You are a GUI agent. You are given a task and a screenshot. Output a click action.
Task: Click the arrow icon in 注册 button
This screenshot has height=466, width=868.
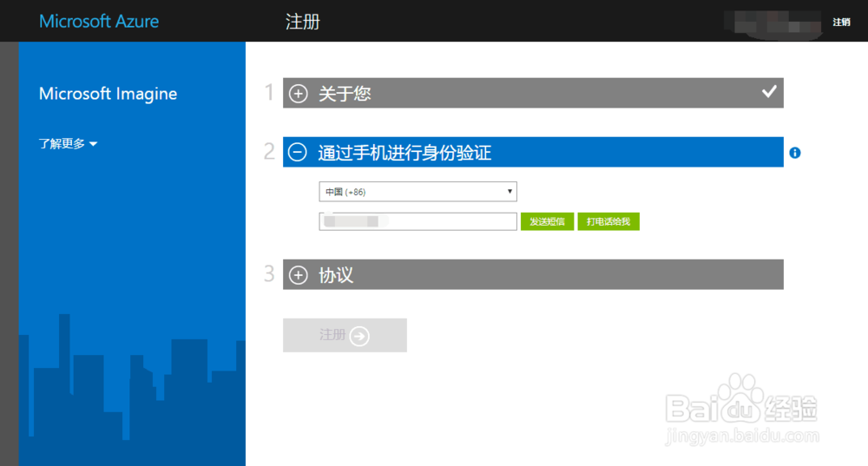tap(360, 335)
